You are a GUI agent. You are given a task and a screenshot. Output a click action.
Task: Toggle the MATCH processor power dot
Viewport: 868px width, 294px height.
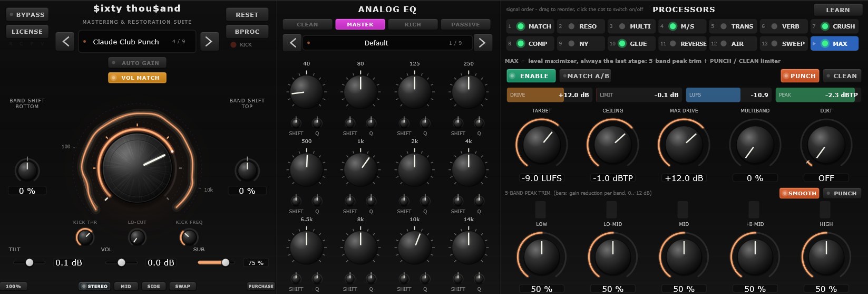pos(521,26)
